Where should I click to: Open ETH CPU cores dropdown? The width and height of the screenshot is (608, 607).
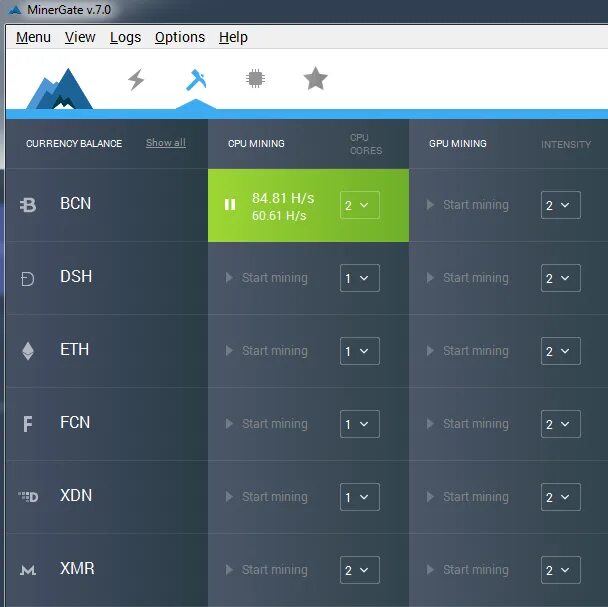360,351
